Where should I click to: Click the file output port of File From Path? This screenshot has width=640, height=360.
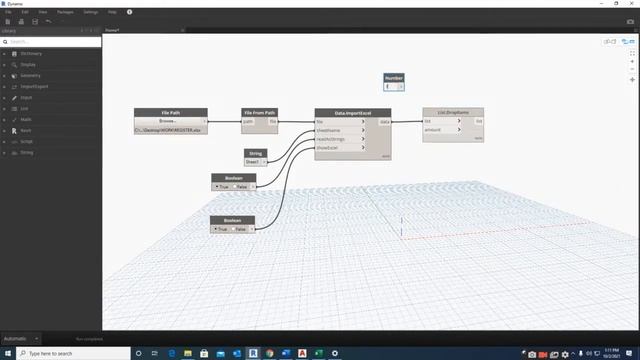click(273, 122)
